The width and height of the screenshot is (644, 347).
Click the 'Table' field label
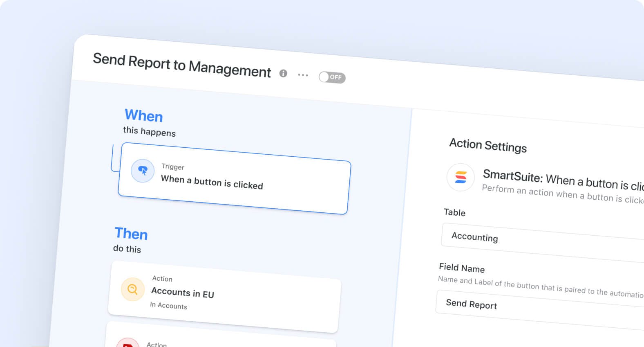pos(455,212)
